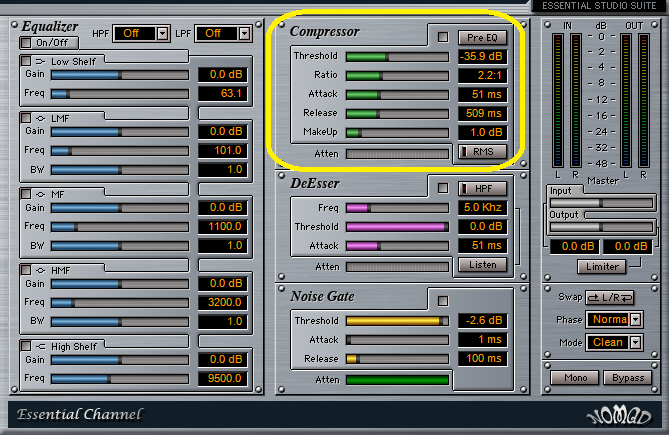
Task: Click the High Shelf Freq value 9500.0
Action: (x=223, y=378)
